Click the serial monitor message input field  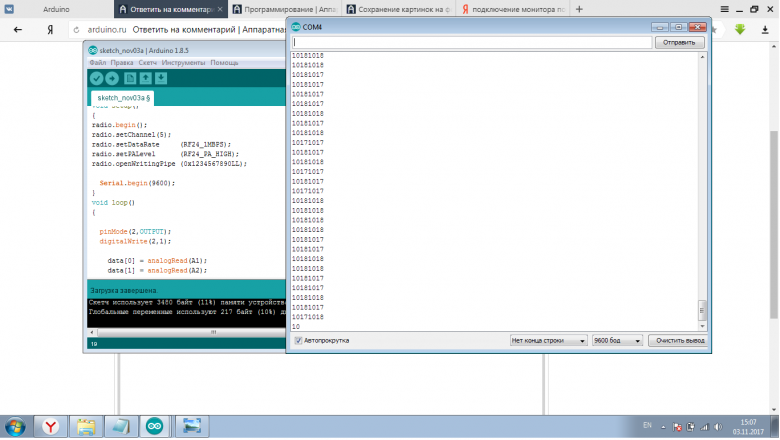[471, 43]
